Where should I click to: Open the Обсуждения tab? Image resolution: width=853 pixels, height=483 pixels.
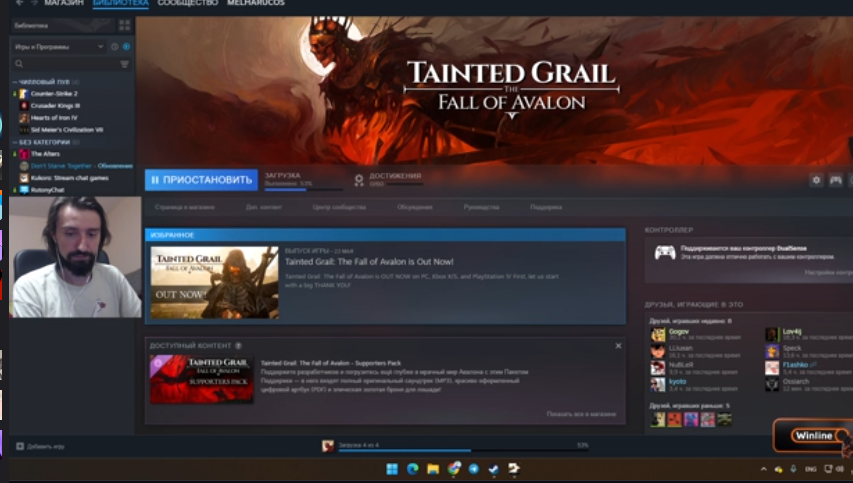coord(415,207)
